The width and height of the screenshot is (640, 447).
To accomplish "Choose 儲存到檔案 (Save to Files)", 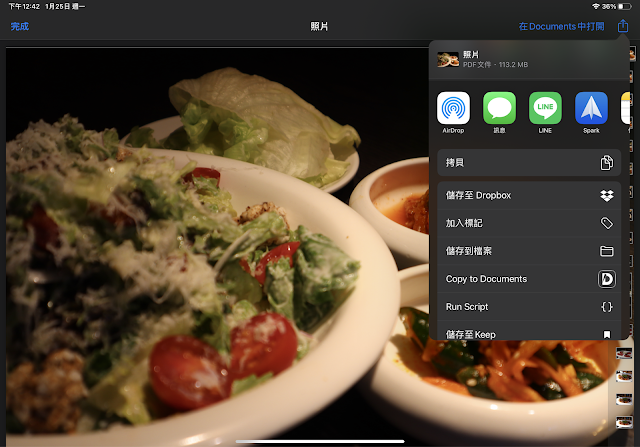I will (529, 251).
